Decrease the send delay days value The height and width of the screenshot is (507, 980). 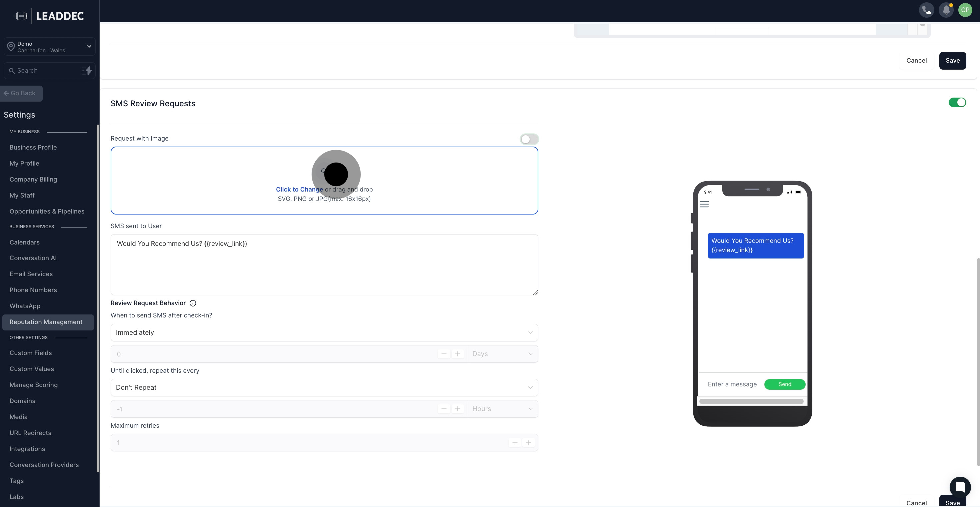[444, 354]
